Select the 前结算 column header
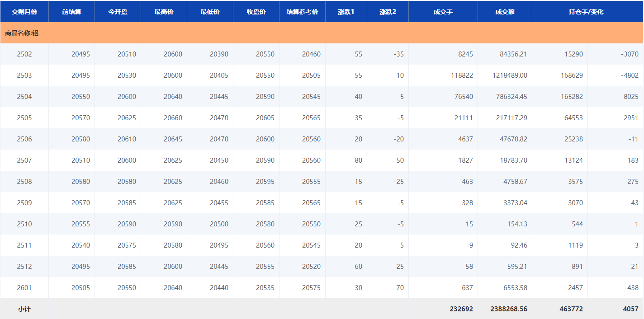 click(71, 12)
